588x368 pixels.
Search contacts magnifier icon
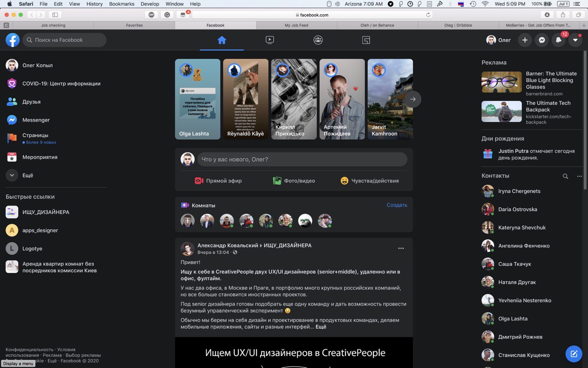tap(565, 176)
